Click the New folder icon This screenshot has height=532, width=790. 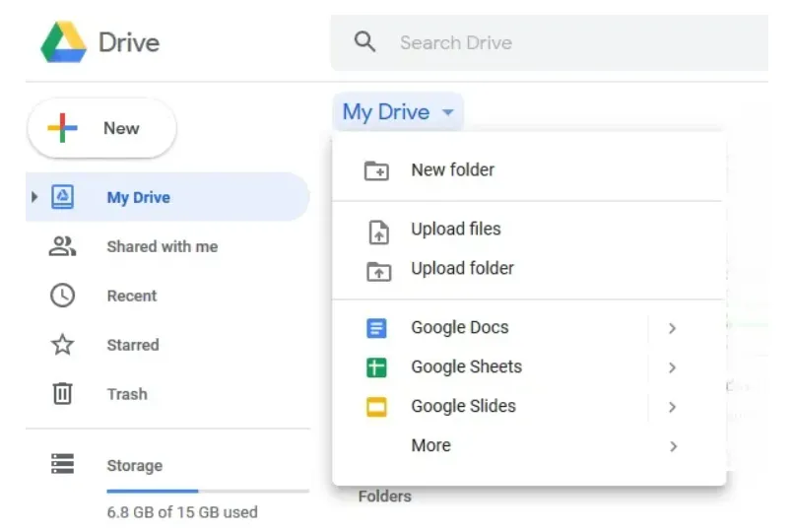[376, 170]
